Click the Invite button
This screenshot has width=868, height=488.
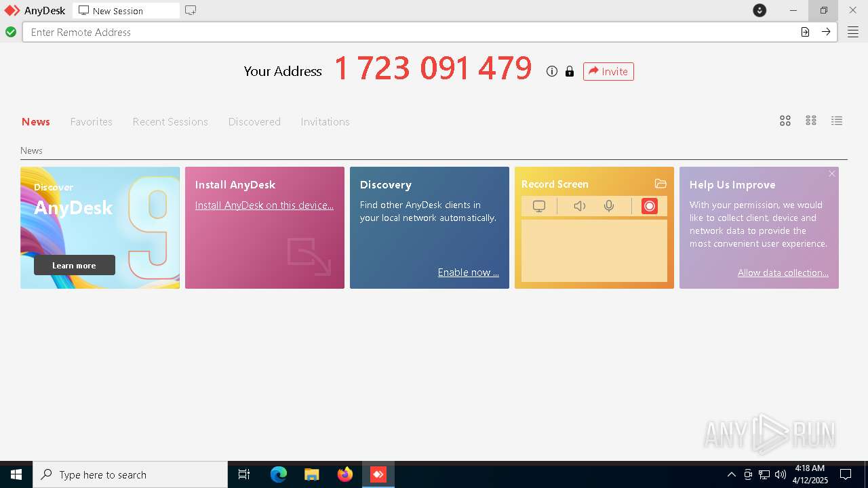tap(608, 71)
